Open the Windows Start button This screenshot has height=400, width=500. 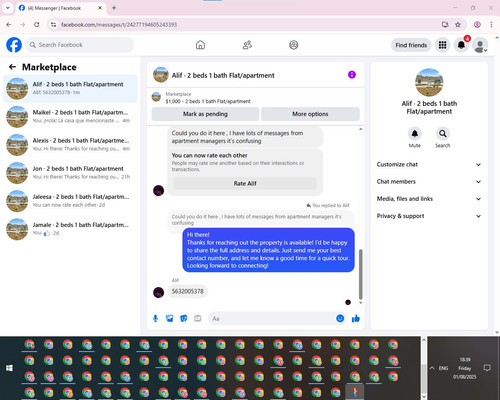pos(9,368)
